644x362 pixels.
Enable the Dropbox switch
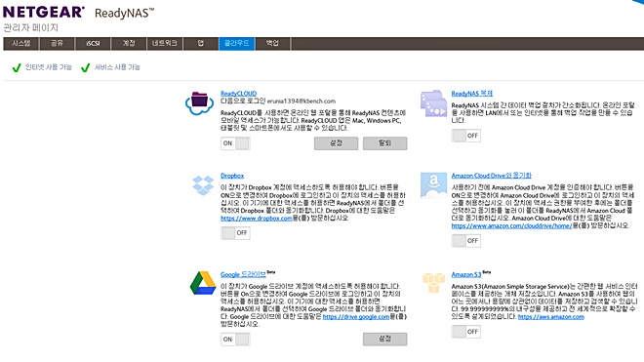pyautogui.click(x=235, y=233)
